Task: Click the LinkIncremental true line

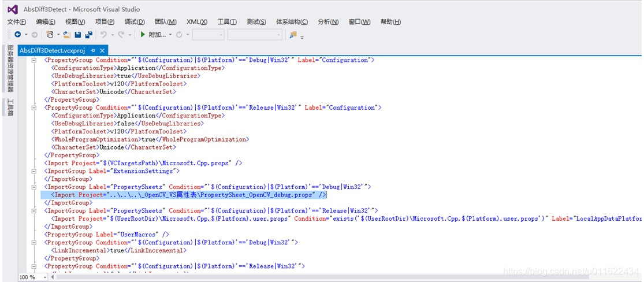Action: click(119, 250)
